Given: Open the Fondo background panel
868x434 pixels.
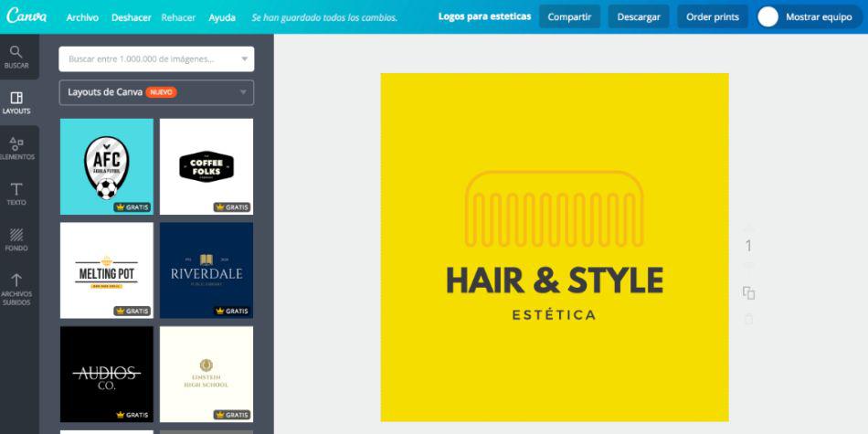Looking at the screenshot, I should [x=16, y=239].
